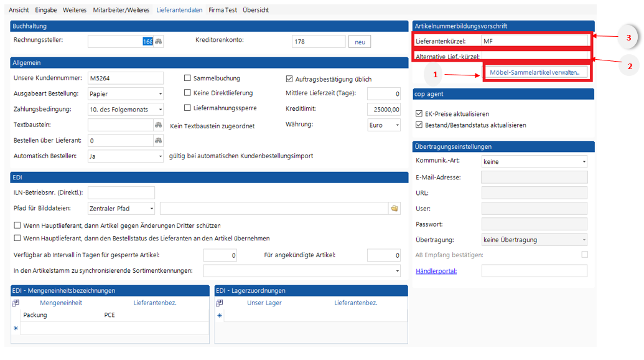The height and width of the screenshot is (360, 644).
Task: Click new-row asterisk in Lagerzuordnungen table
Action: pyautogui.click(x=219, y=316)
